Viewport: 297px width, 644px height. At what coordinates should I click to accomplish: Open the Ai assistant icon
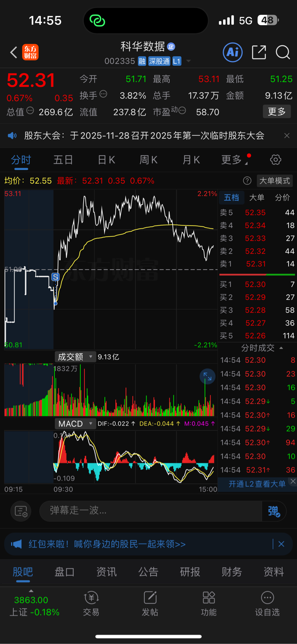coord(233,52)
